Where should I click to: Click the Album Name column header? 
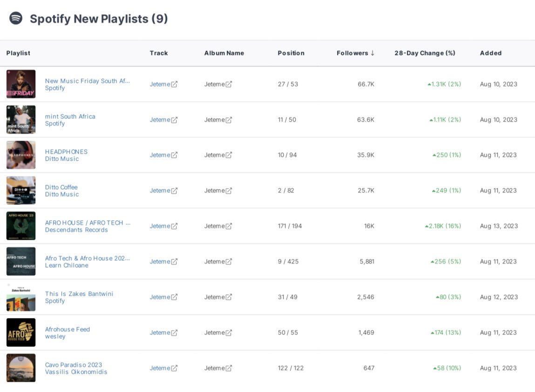tap(224, 53)
